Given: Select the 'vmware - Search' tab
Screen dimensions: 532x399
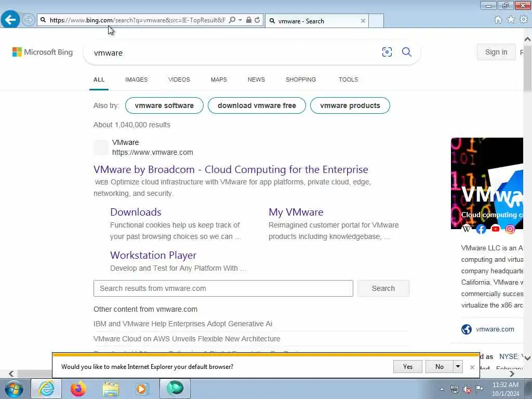Looking at the screenshot, I should click(316, 21).
